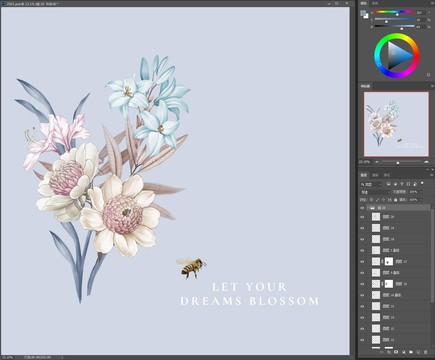Screen dimensions: 435x360
Task: Create a new group with folder icon
Action: click(x=411, y=352)
